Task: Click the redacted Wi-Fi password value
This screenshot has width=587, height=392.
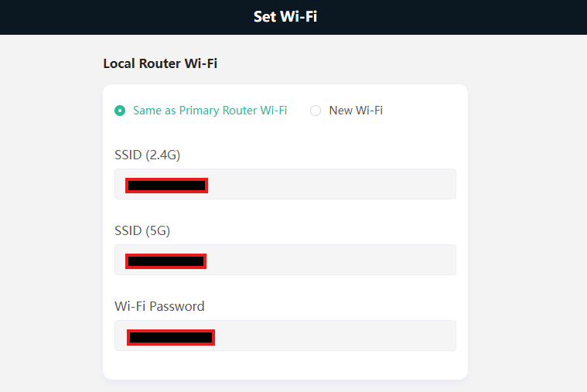Action: 170,337
